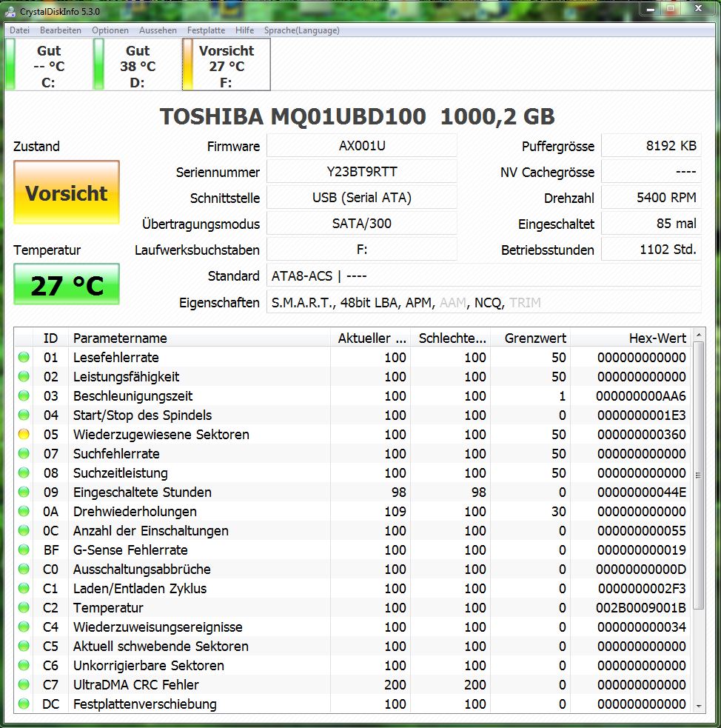Click hex value 000000000360

click(641, 434)
